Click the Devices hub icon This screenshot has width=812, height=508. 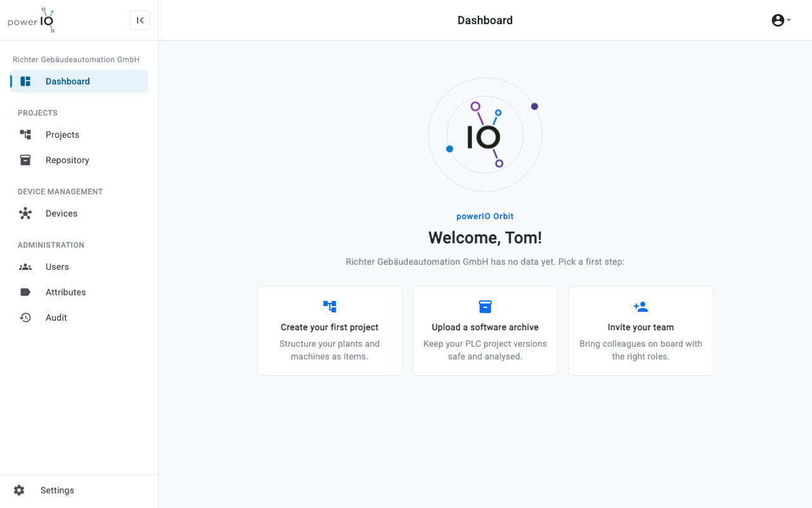click(x=25, y=213)
